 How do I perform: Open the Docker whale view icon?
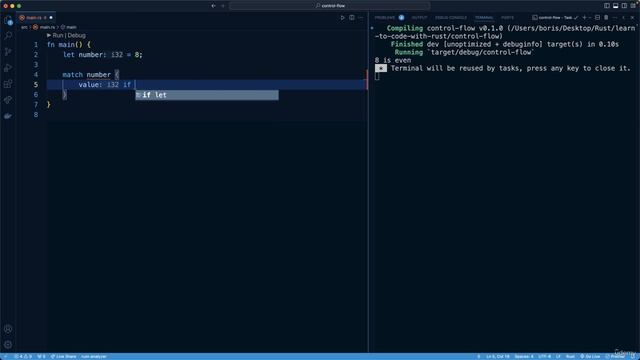point(8,116)
